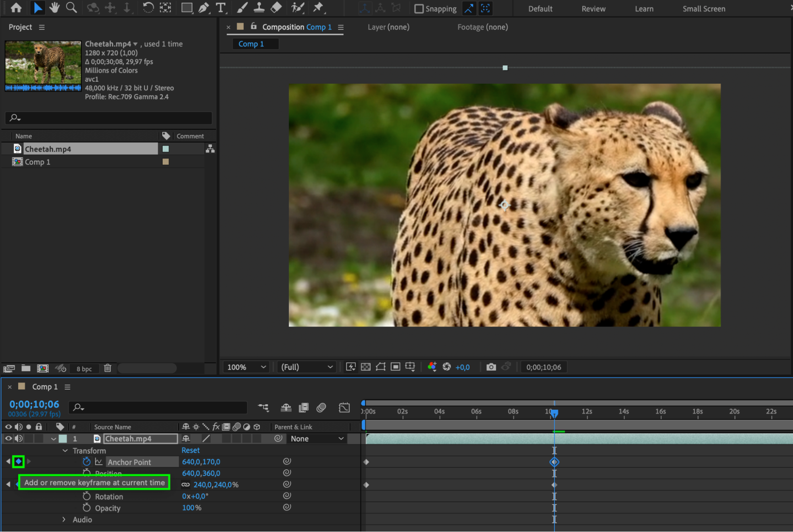793x532 pixels.
Task: Delete selected project item with trash icon
Action: (x=108, y=368)
